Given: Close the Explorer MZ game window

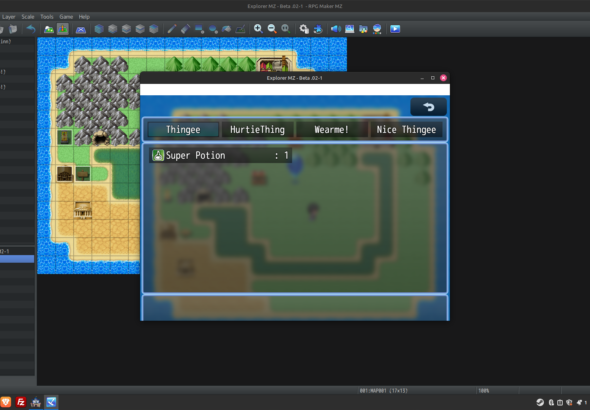Looking at the screenshot, I should tap(443, 78).
